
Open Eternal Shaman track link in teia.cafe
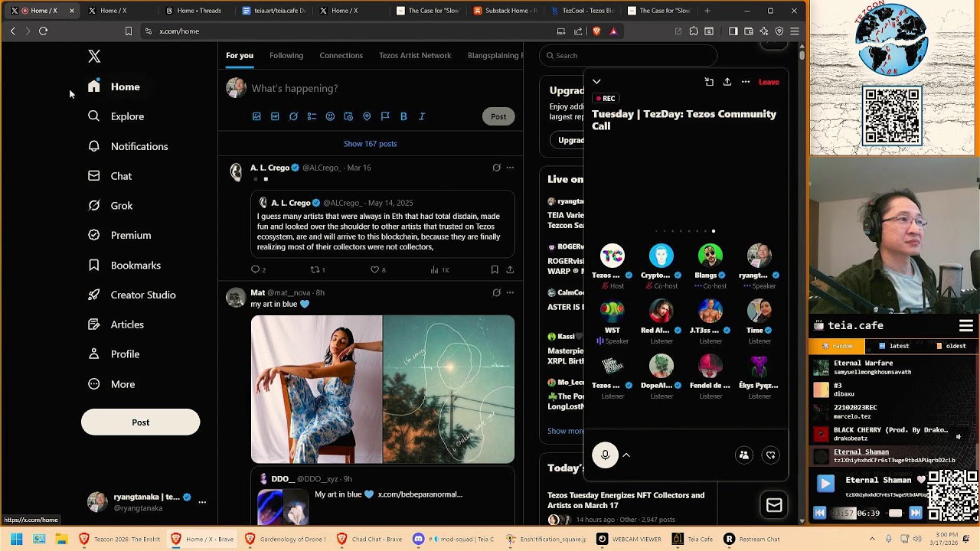point(861,452)
